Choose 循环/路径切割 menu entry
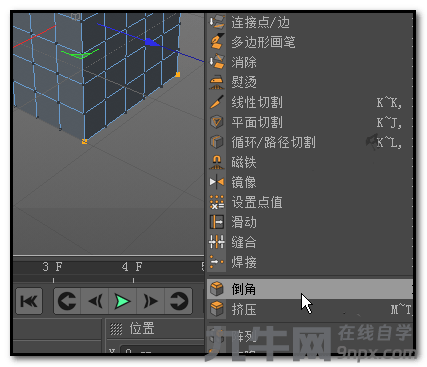 coord(310,142)
